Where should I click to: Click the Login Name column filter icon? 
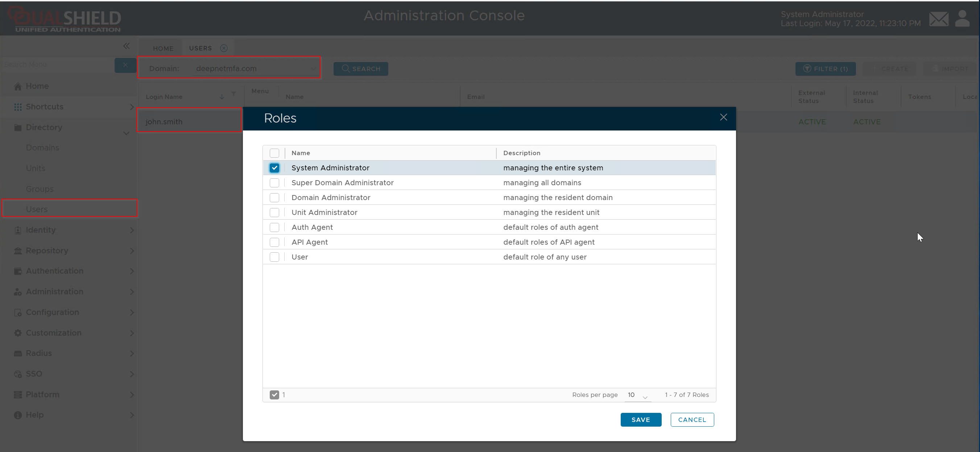coord(233,94)
